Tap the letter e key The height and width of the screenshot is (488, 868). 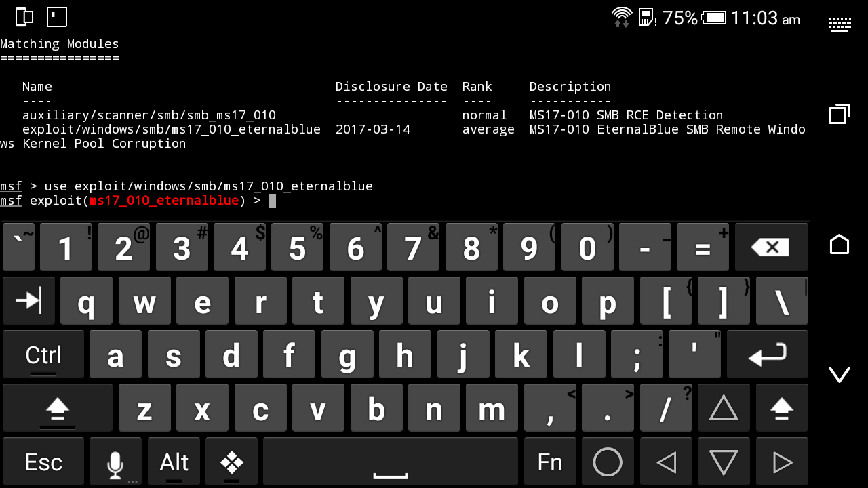pos(202,301)
